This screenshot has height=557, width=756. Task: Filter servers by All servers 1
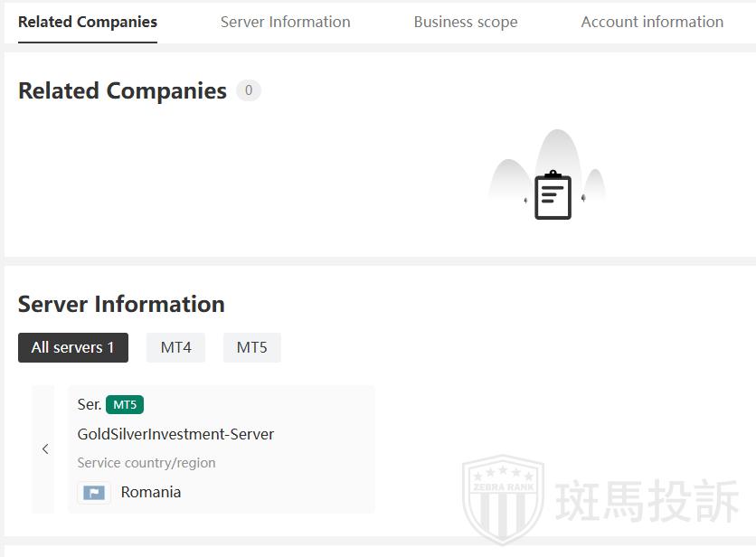[x=73, y=347]
